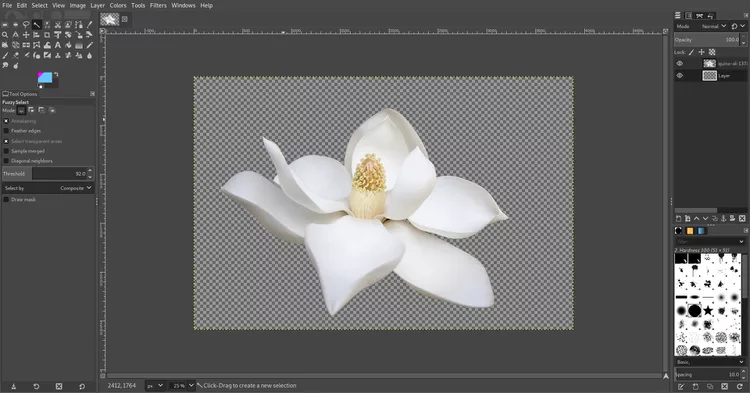Select the Text tool
Viewport: 750px width, 393px height.
pyautogui.click(x=57, y=45)
